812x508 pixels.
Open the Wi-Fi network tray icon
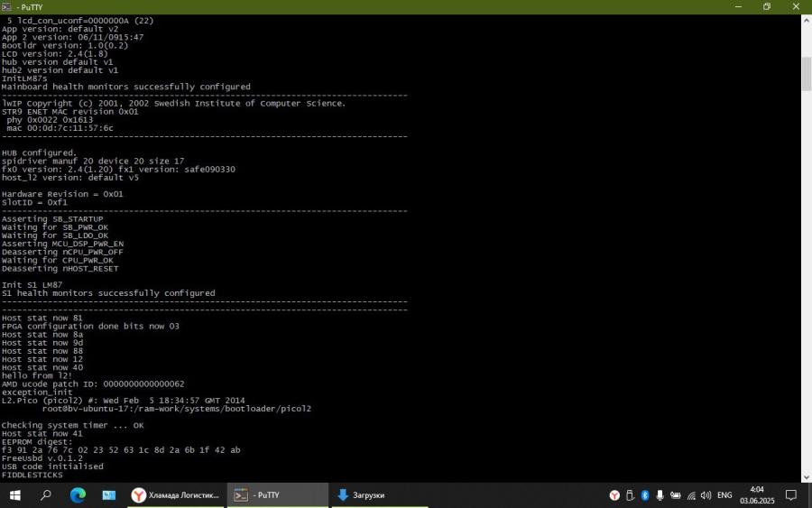pyautogui.click(x=691, y=495)
